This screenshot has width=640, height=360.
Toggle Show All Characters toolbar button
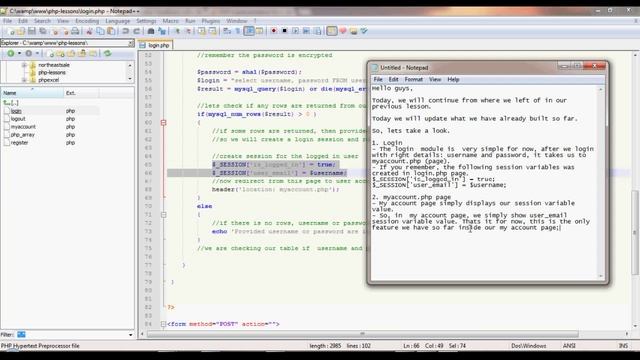point(238,31)
